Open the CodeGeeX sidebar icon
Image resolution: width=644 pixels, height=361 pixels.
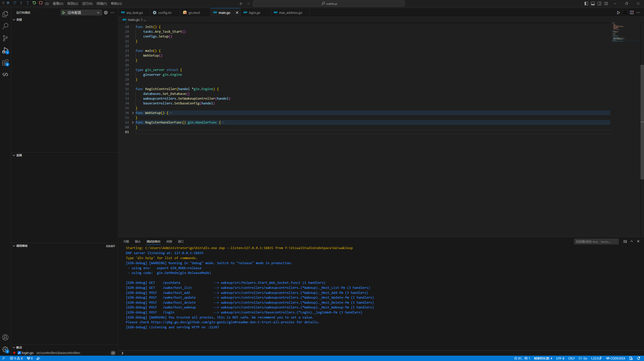pyautogui.click(x=5, y=74)
